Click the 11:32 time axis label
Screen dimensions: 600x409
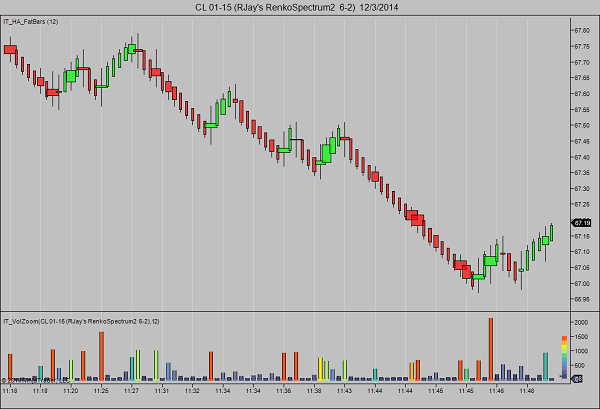click(x=192, y=391)
